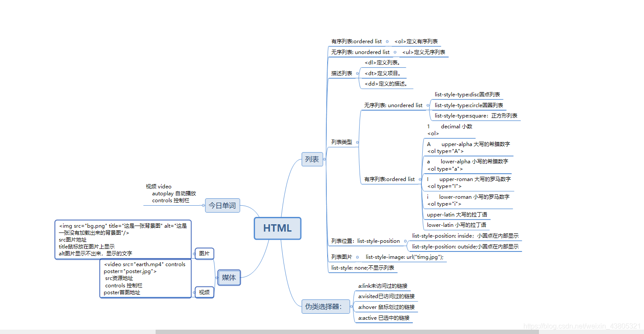This screenshot has width=644, height=334.
Task: Select the 媒体 branch node
Action: tap(229, 278)
